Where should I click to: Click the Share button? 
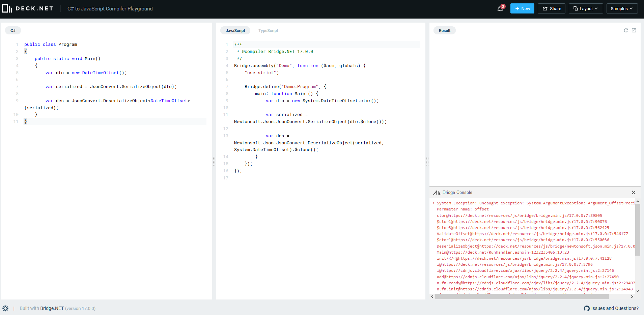click(x=552, y=8)
